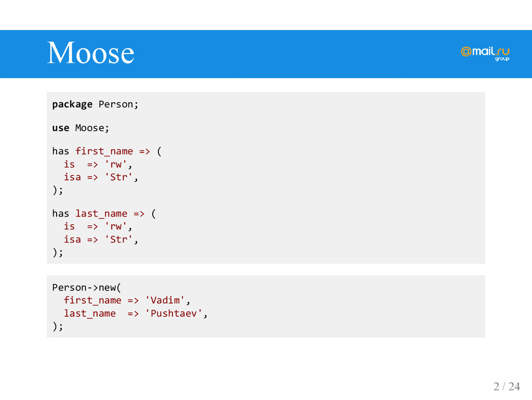Click the 'Str' value under last_name

click(x=118, y=240)
